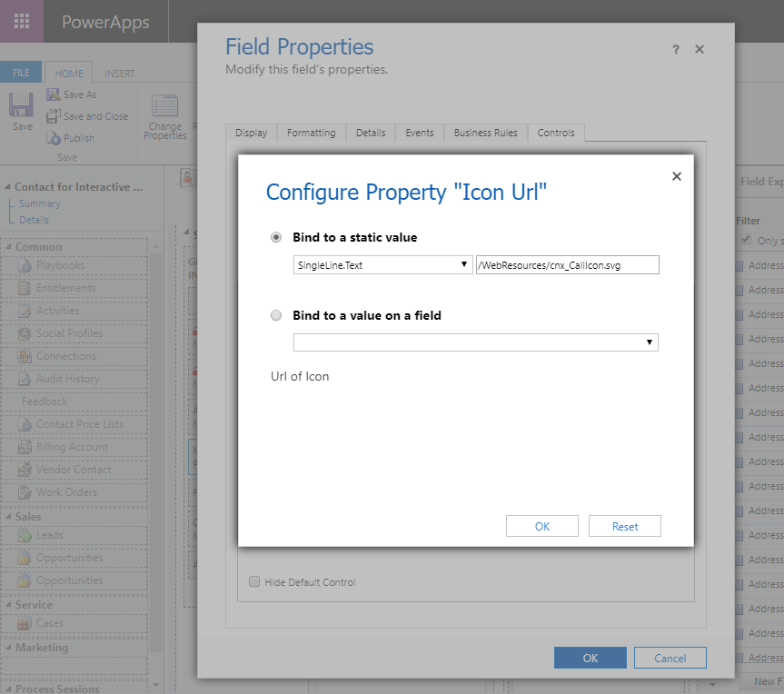The width and height of the screenshot is (784, 694).
Task: Select the Leads icon under Sales
Action: pyautogui.click(x=25, y=535)
